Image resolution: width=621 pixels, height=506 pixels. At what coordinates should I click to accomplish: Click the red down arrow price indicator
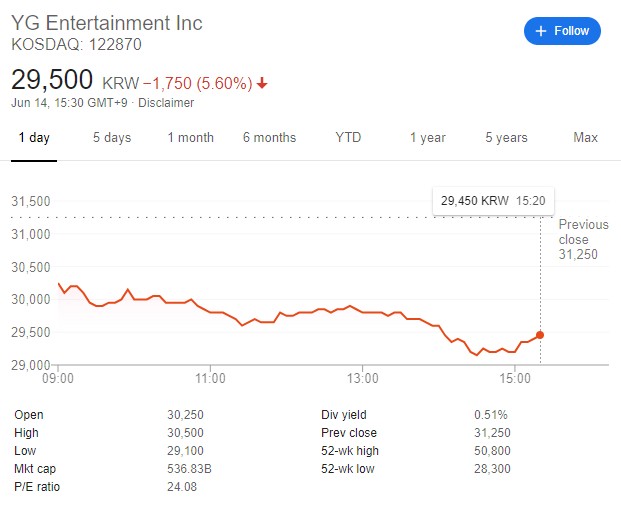(x=262, y=83)
